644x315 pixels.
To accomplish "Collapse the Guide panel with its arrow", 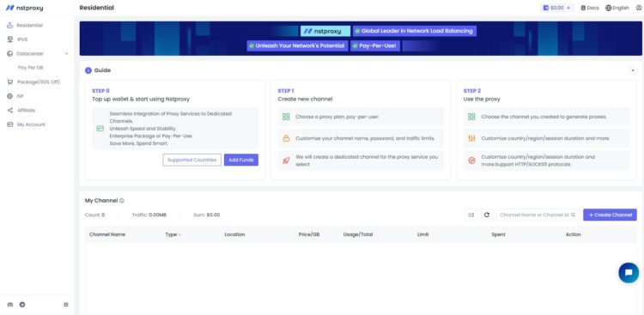I will [x=633, y=70].
